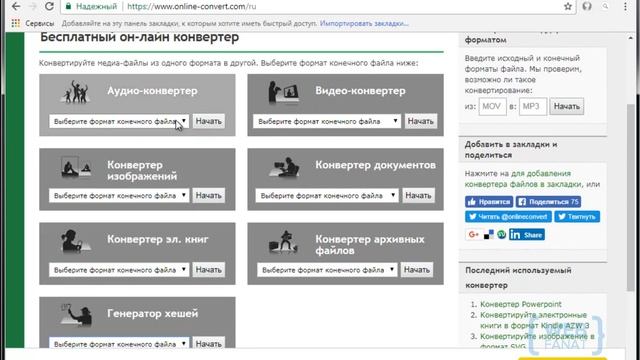
Task: Click the Конвертер архивных файлов icon
Action: pos(283,241)
